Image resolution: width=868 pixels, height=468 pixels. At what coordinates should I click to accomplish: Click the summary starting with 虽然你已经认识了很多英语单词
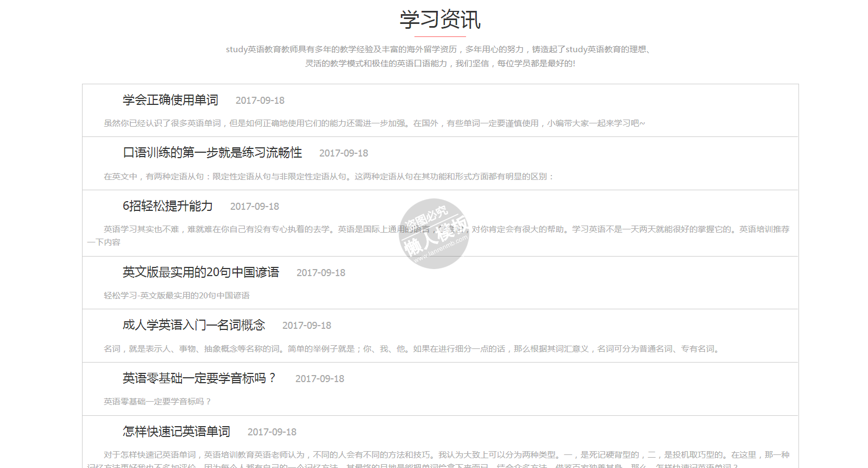point(374,123)
